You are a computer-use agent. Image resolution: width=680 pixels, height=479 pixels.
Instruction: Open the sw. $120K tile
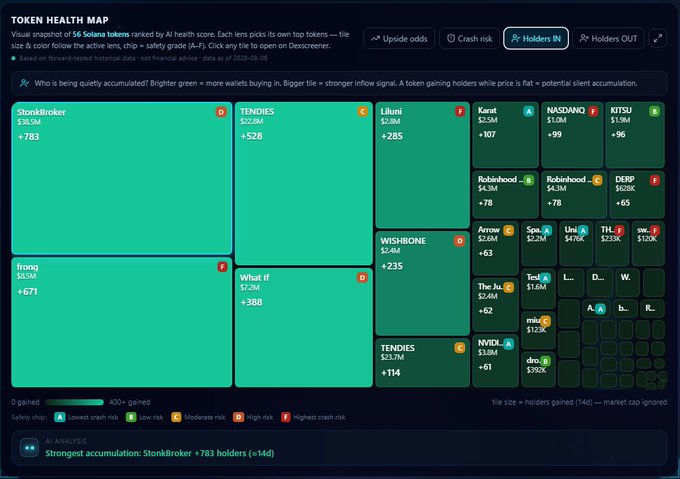click(648, 244)
